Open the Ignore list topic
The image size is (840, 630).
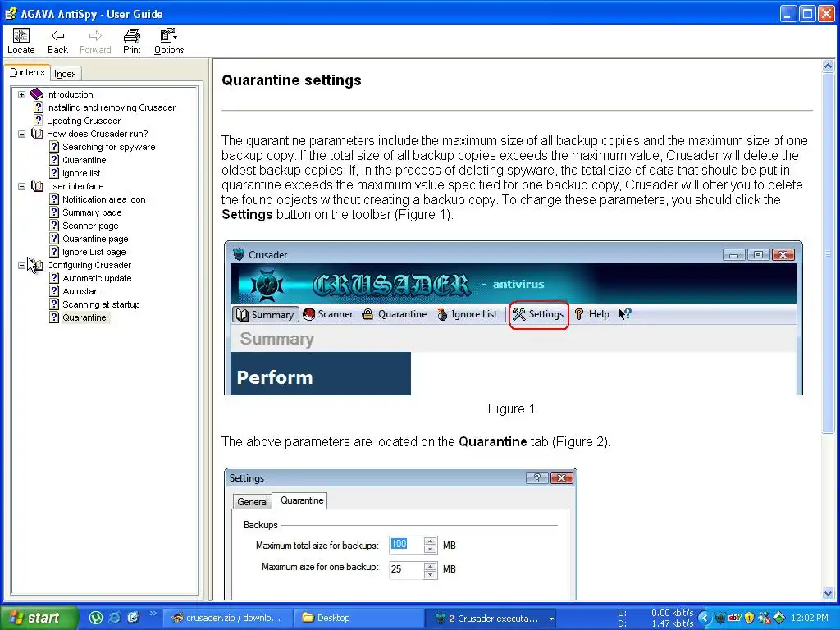coord(81,173)
